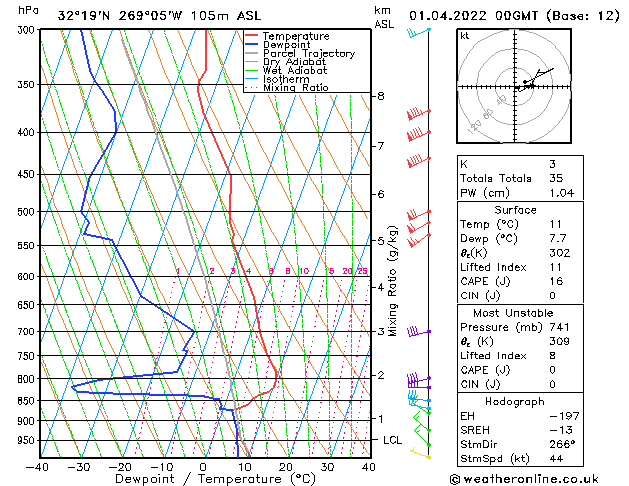Select the 600 pressure level label
The image size is (629, 486).
click(28, 277)
